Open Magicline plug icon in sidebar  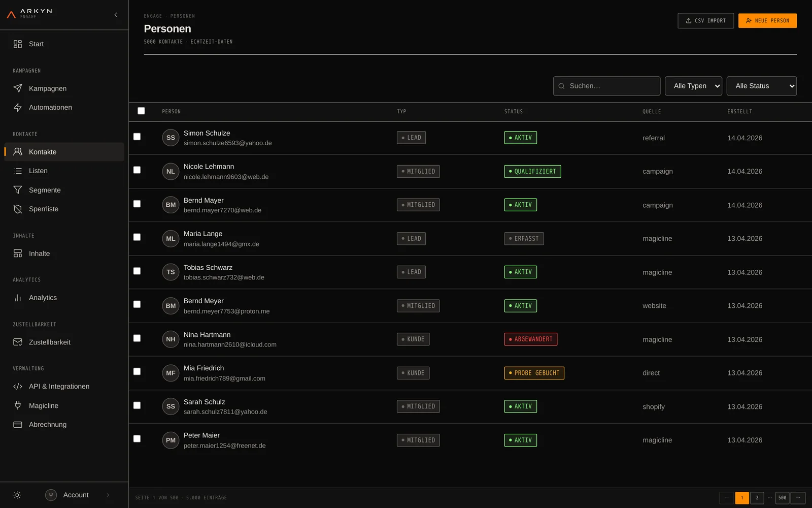click(x=18, y=405)
